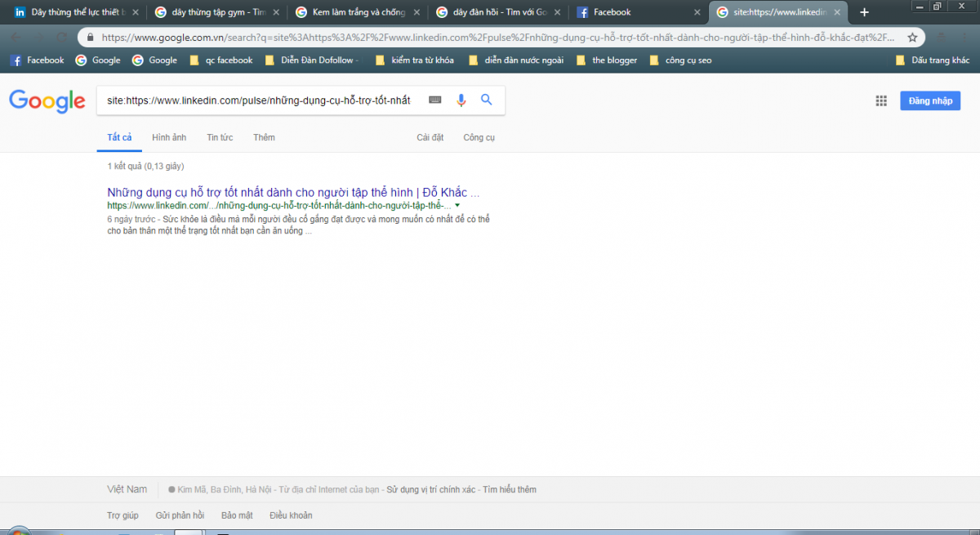
Task: Bookmark this page with the star icon
Action: click(912, 38)
